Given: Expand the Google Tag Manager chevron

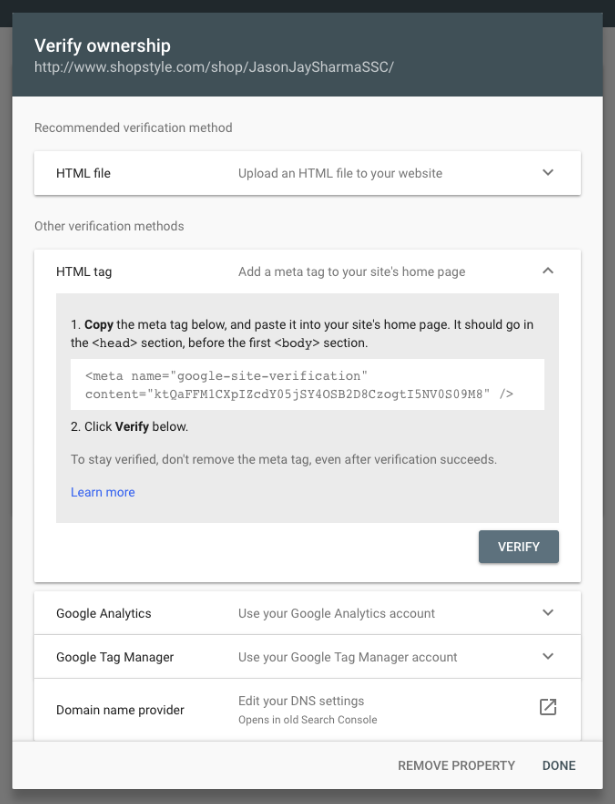Looking at the screenshot, I should coord(548,657).
